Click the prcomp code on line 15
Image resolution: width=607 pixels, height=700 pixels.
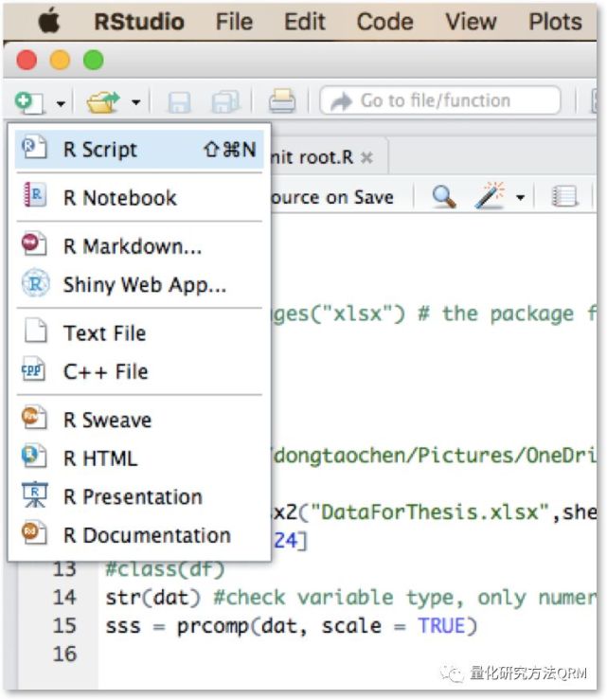[292, 626]
